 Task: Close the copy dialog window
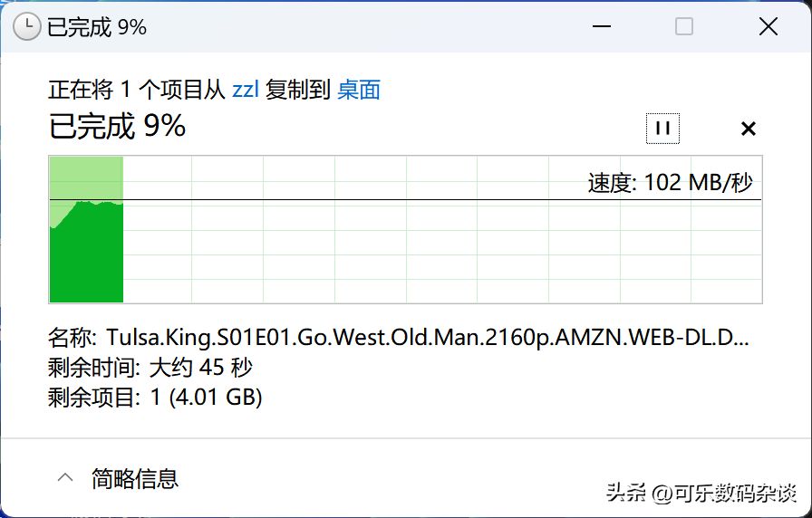coord(768,26)
